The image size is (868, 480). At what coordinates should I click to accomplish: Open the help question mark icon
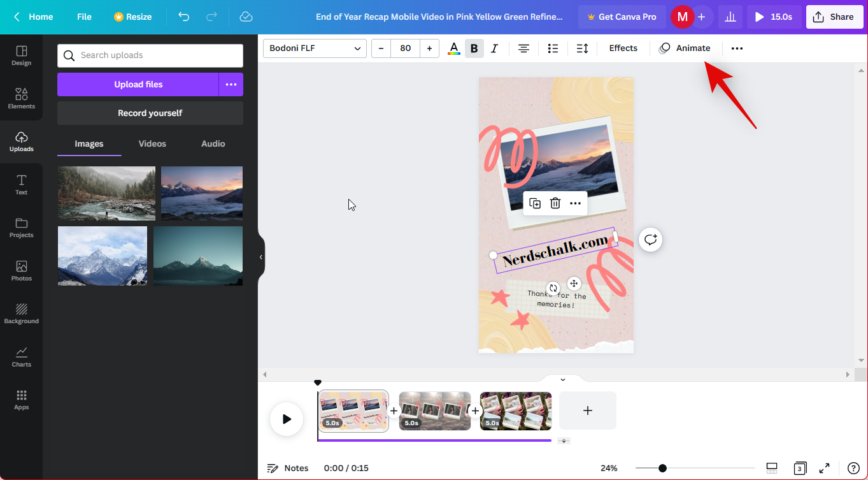[x=853, y=468]
